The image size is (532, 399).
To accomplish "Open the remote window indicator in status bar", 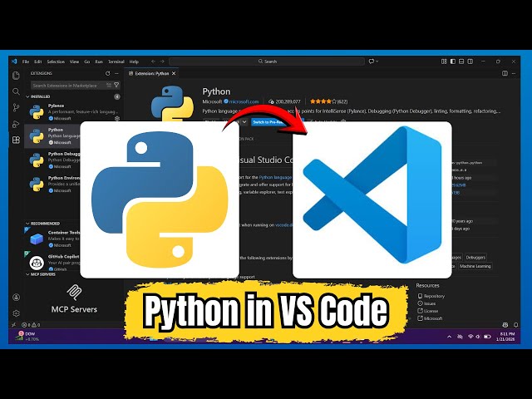I will 13,325.
